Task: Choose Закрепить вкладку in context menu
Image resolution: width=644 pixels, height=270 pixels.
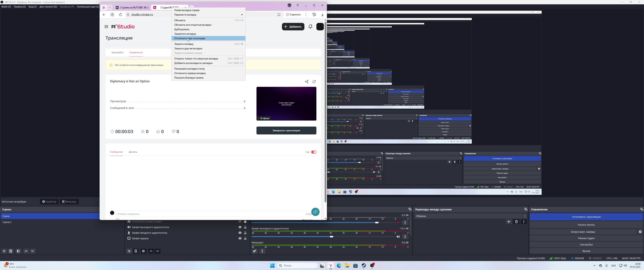Action: 209,34
